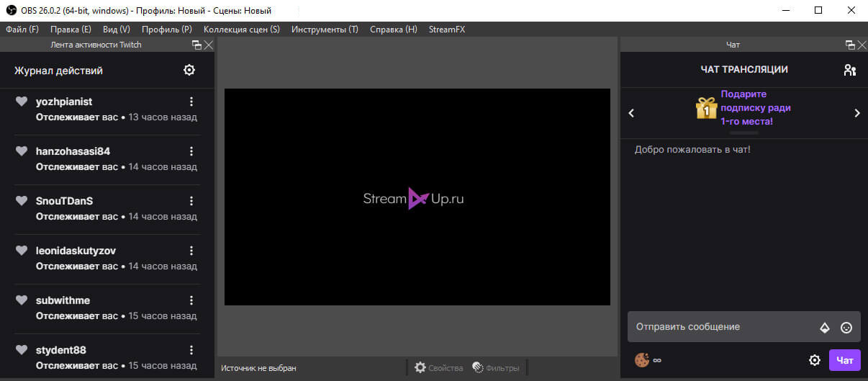Click the channel points cookie icon
Image resolution: width=868 pixels, height=381 pixels.
(642, 359)
